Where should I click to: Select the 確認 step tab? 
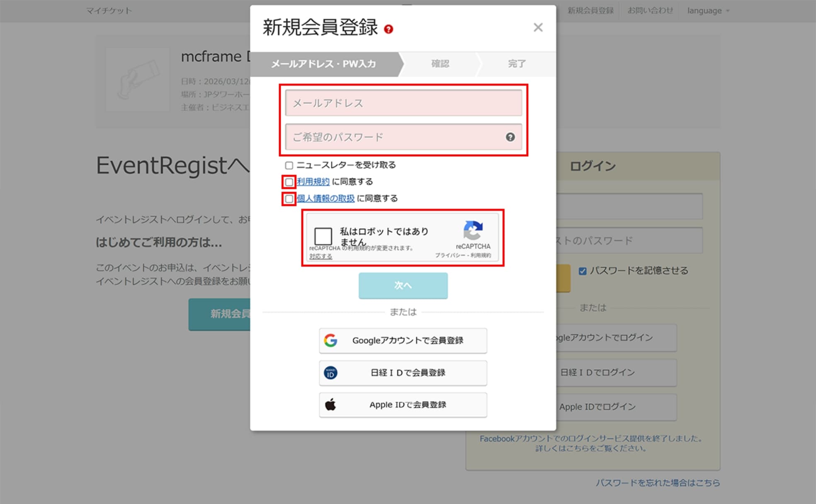440,64
